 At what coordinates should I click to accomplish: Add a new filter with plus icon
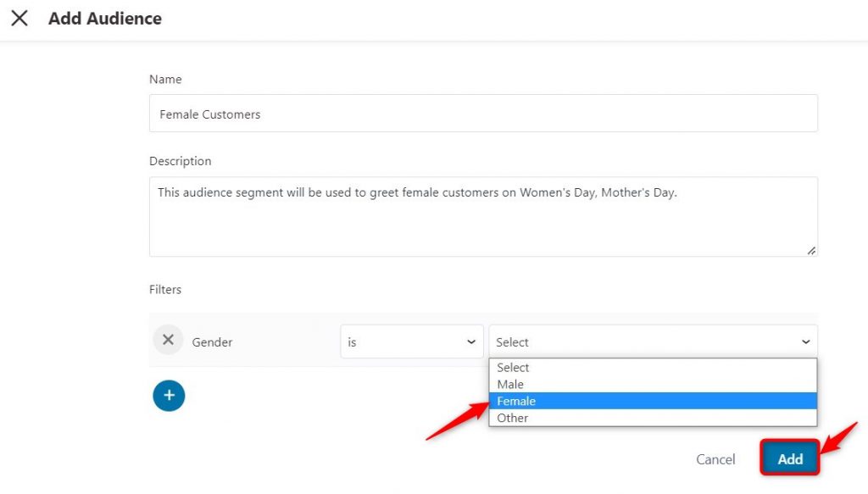pos(169,396)
